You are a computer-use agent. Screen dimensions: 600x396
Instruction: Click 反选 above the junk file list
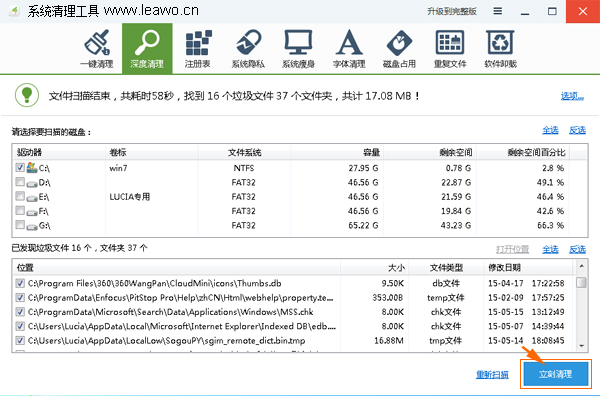pyautogui.click(x=577, y=249)
